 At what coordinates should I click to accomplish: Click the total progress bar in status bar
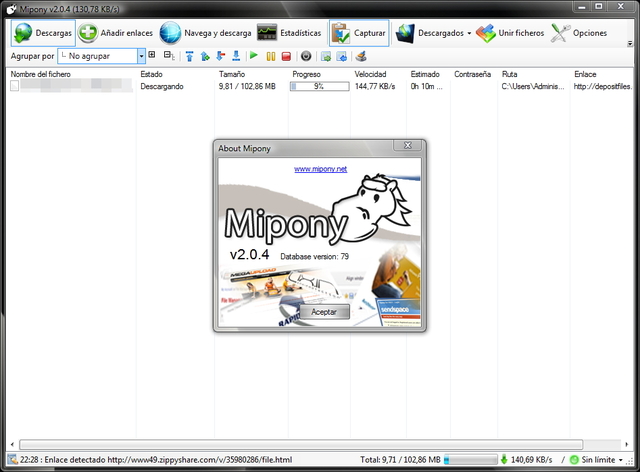pos(471,460)
